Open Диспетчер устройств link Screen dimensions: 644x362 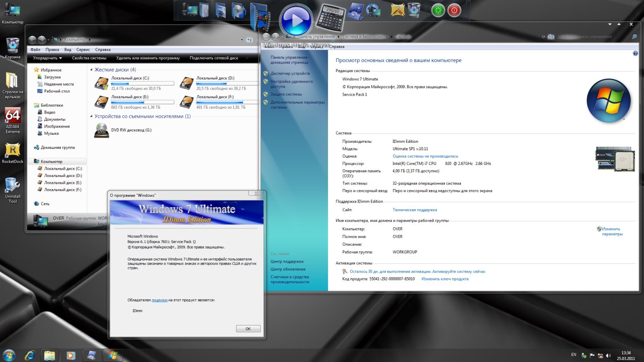coord(290,74)
